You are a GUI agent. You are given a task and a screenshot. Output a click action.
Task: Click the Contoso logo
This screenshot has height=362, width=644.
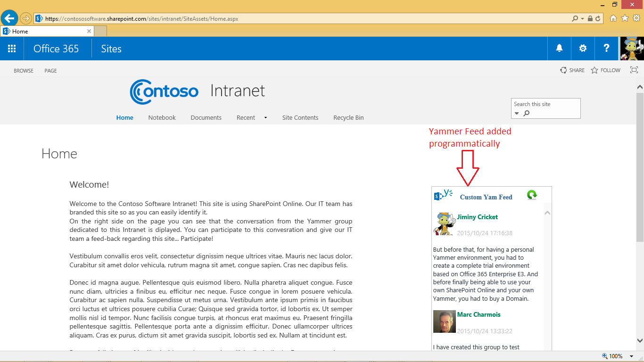(x=164, y=91)
